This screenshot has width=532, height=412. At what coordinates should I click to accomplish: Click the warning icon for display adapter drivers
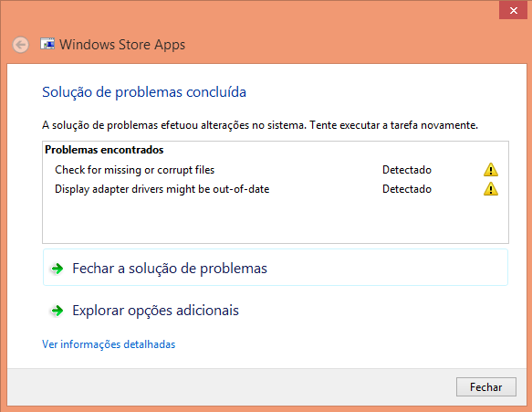(491, 189)
